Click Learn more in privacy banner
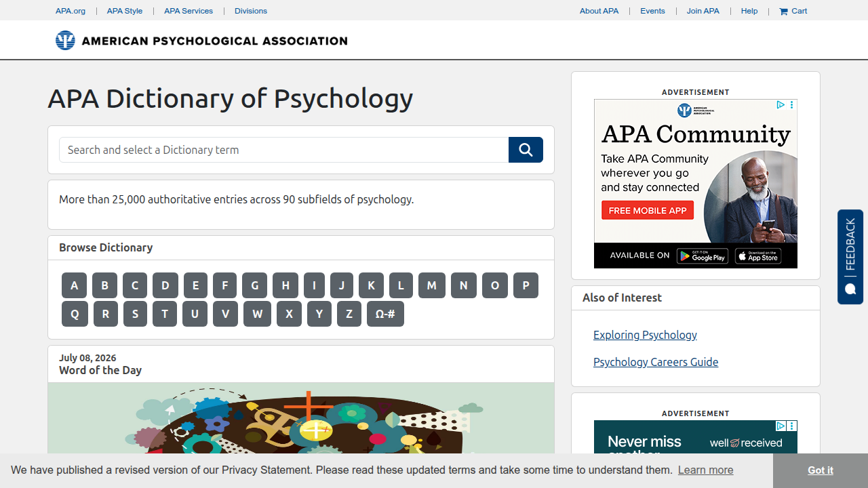This screenshot has height=488, width=868. (x=705, y=470)
